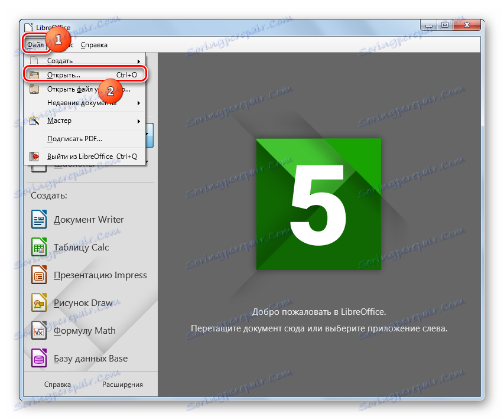Open the Мастер submenu
The width and height of the screenshot is (504, 420).
click(85, 121)
